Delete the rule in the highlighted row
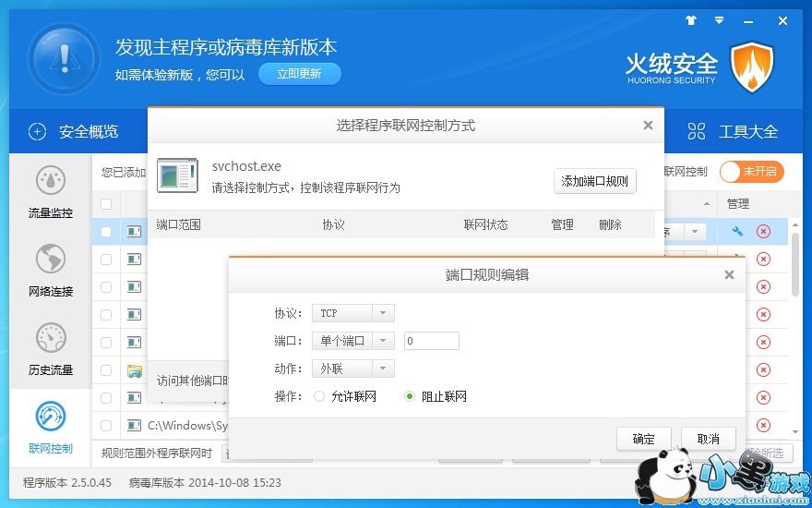 (x=763, y=231)
